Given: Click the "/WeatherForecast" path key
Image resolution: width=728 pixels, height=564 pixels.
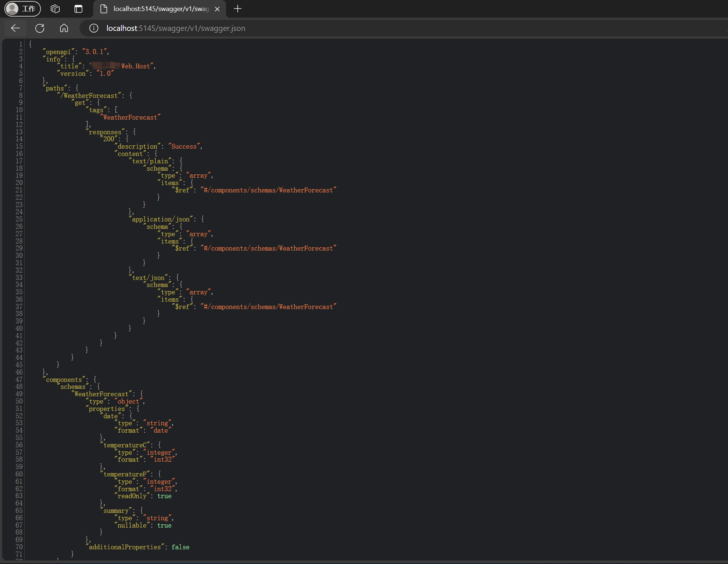Looking at the screenshot, I should [x=90, y=96].
